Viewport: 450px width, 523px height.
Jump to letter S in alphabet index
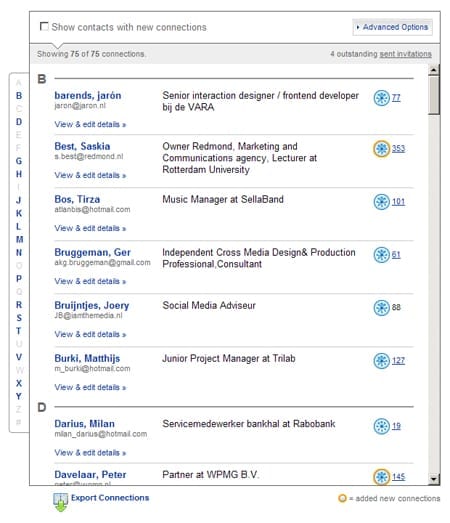click(x=19, y=318)
